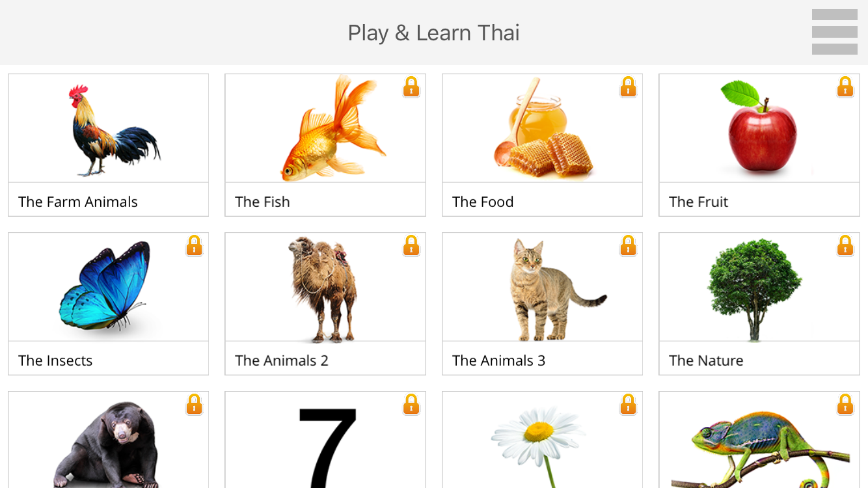868x488 pixels.
Task: Select the number 7 card
Action: [x=325, y=440]
